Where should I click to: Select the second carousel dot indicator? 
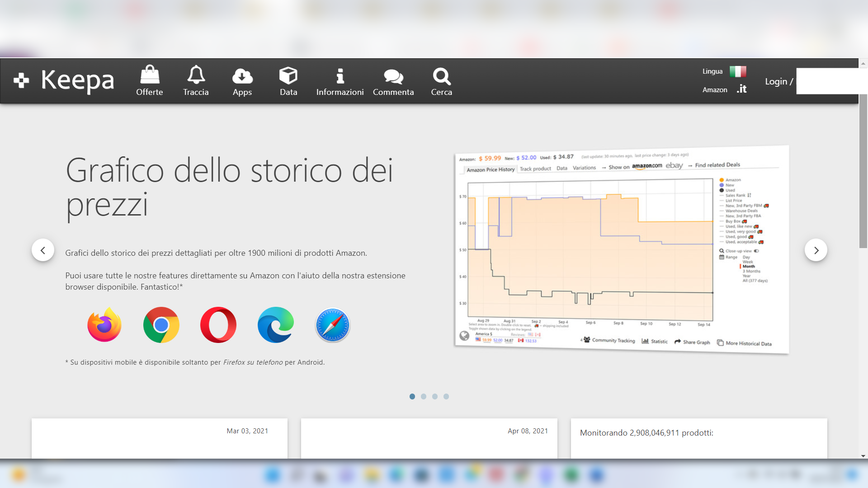coord(424,396)
